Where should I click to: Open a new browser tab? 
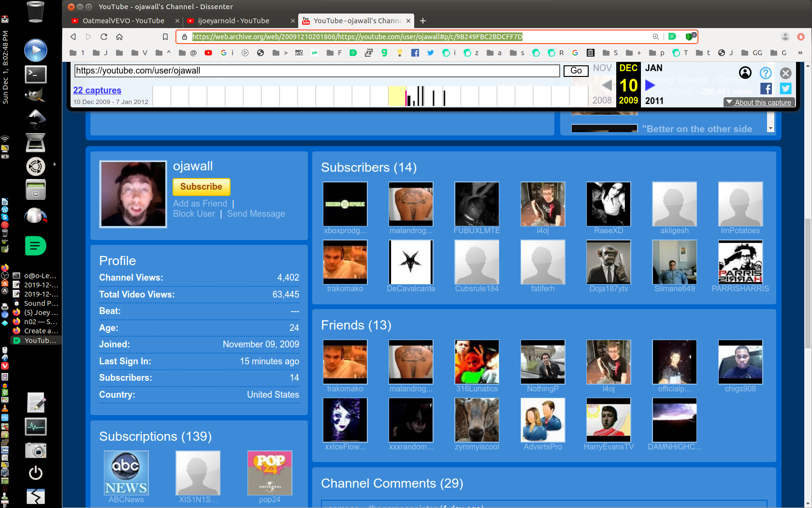click(x=423, y=21)
